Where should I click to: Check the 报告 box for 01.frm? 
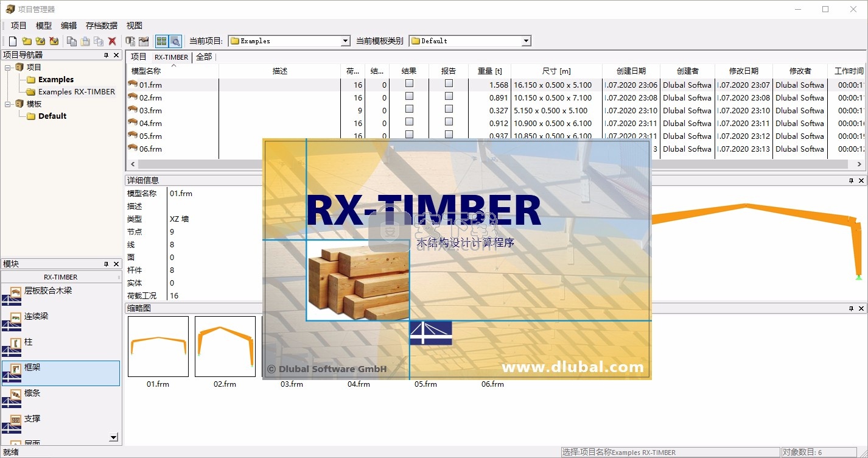[449, 83]
